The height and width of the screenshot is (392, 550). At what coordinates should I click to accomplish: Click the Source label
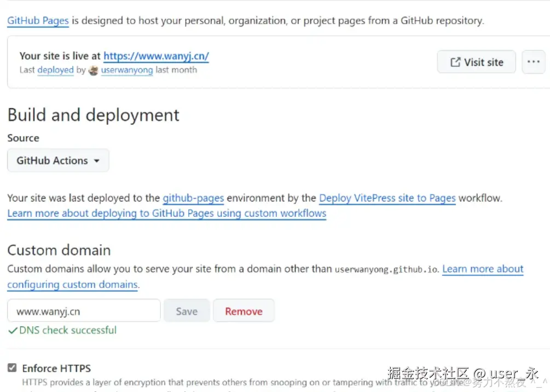pos(23,138)
